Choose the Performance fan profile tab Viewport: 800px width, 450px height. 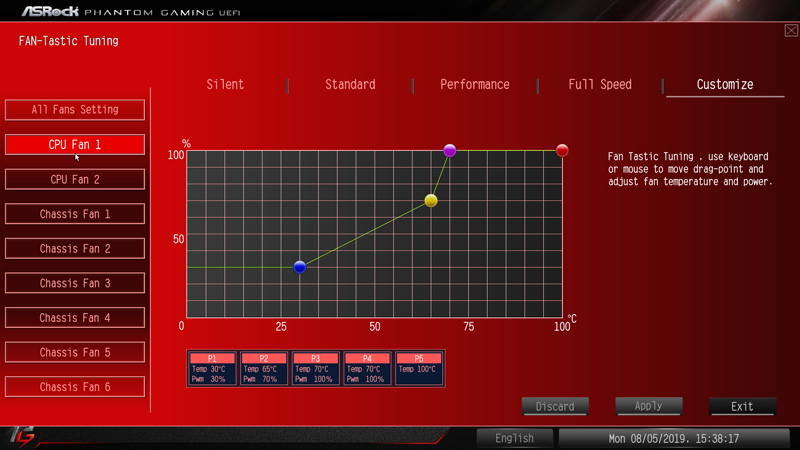coord(474,84)
